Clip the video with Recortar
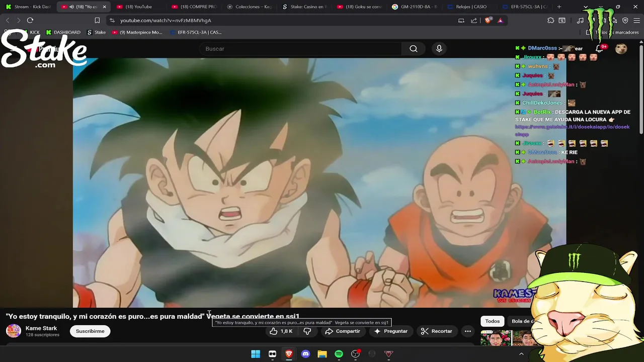644x362 pixels. point(436,331)
